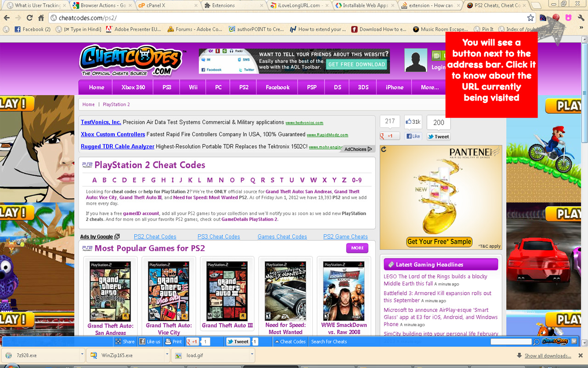Image resolution: width=588 pixels, height=368 pixels.
Task: Open the WWE SmackDown vs. Raw 2008 cover
Action: coord(344,292)
